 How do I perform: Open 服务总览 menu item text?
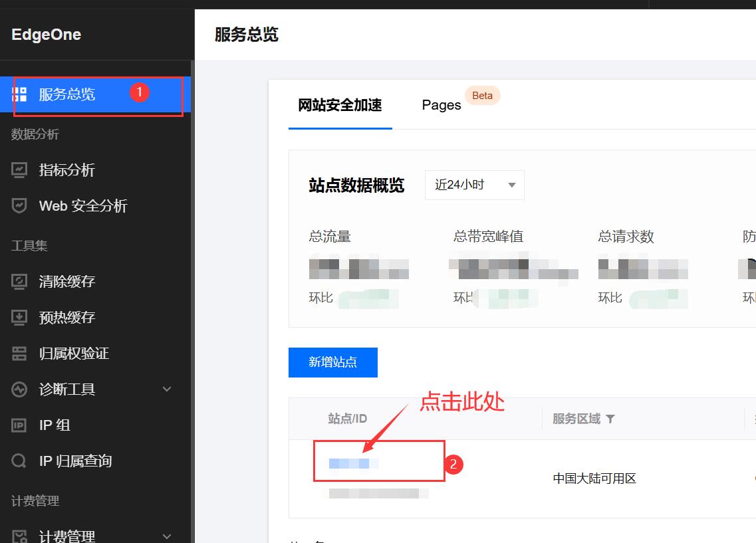(67, 94)
